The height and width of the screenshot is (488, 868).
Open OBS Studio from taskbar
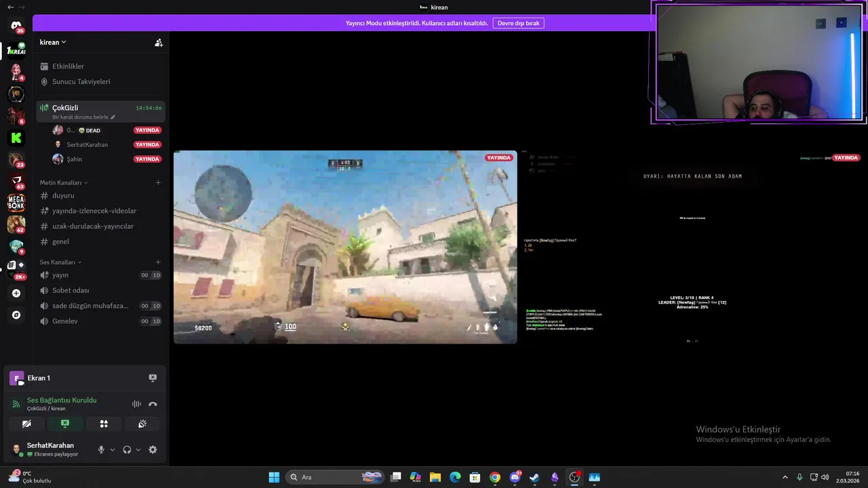tap(574, 477)
